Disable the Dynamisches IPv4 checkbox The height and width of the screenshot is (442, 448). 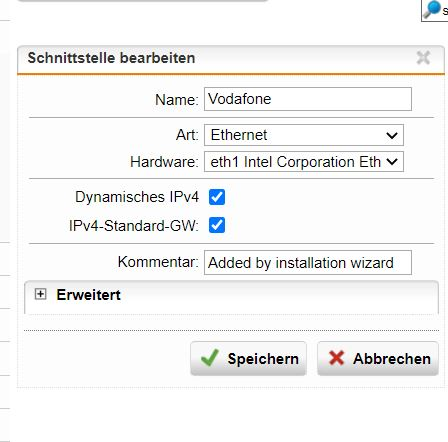point(217,197)
